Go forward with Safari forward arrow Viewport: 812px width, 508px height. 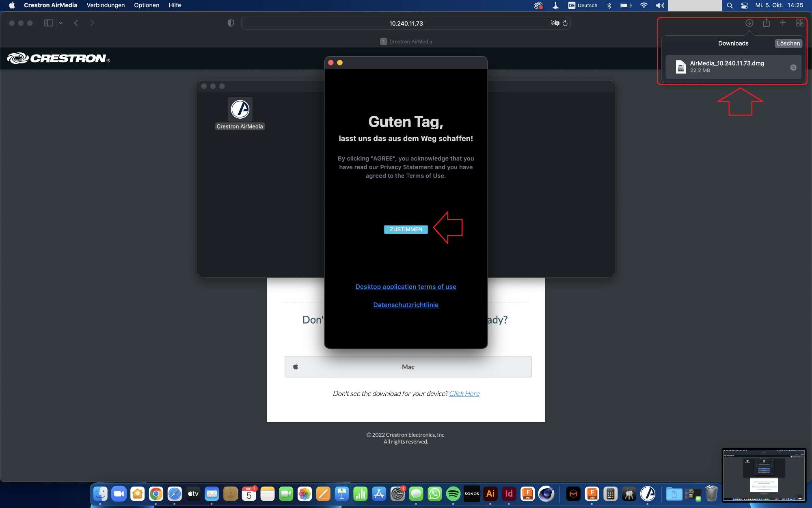(x=92, y=23)
